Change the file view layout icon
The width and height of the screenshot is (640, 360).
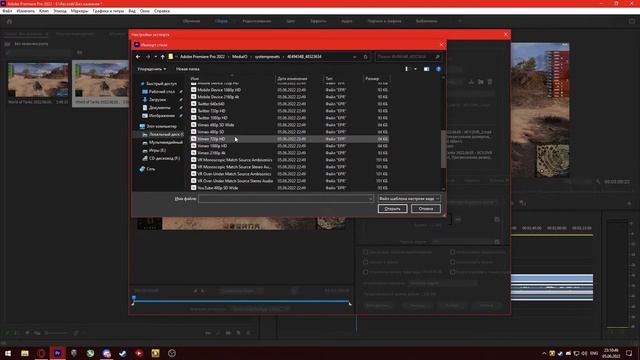click(406, 69)
